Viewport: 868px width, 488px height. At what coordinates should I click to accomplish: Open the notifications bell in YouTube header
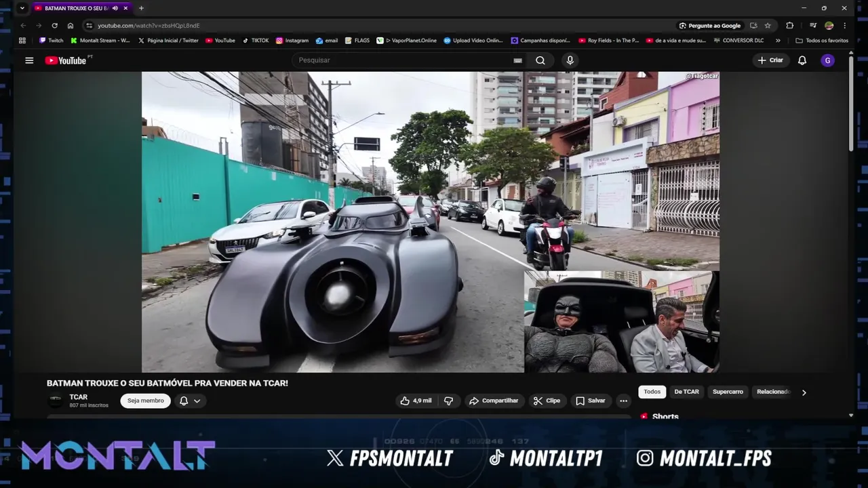point(802,60)
